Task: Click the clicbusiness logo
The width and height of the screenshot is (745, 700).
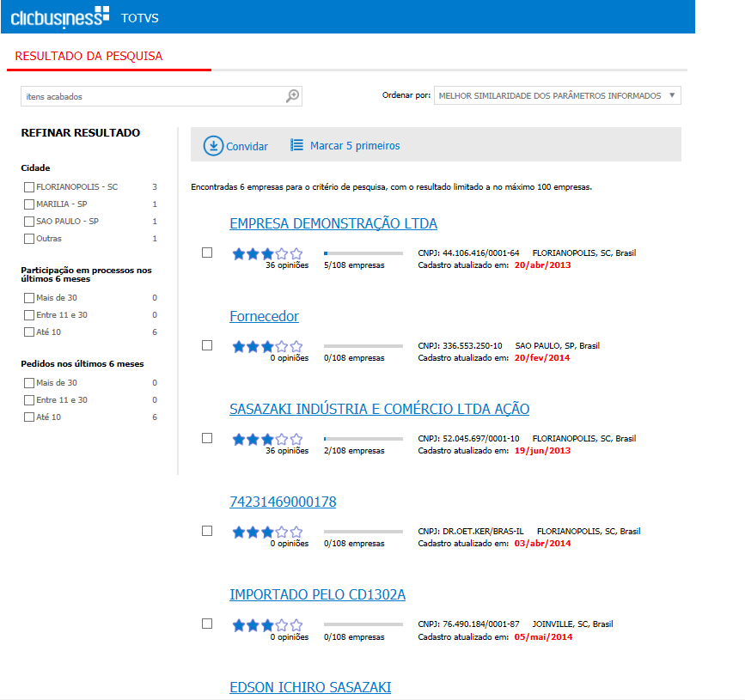Action: (60, 17)
